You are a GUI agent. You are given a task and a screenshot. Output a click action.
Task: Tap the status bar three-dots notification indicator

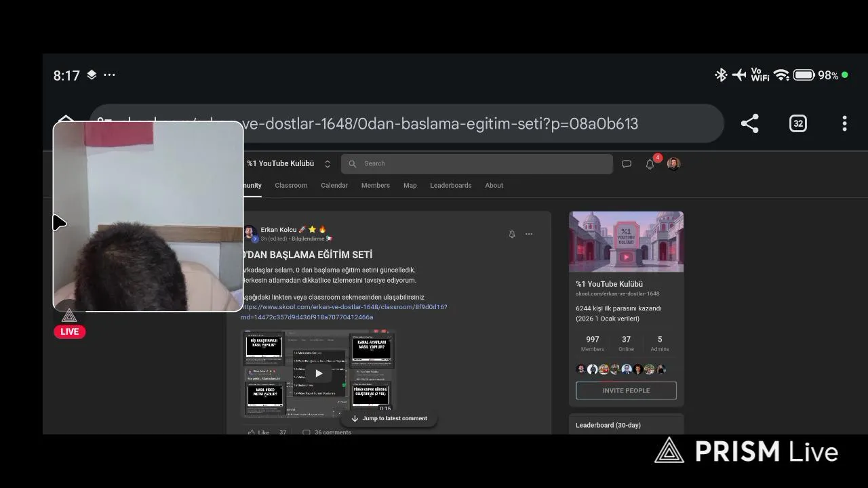(x=109, y=75)
